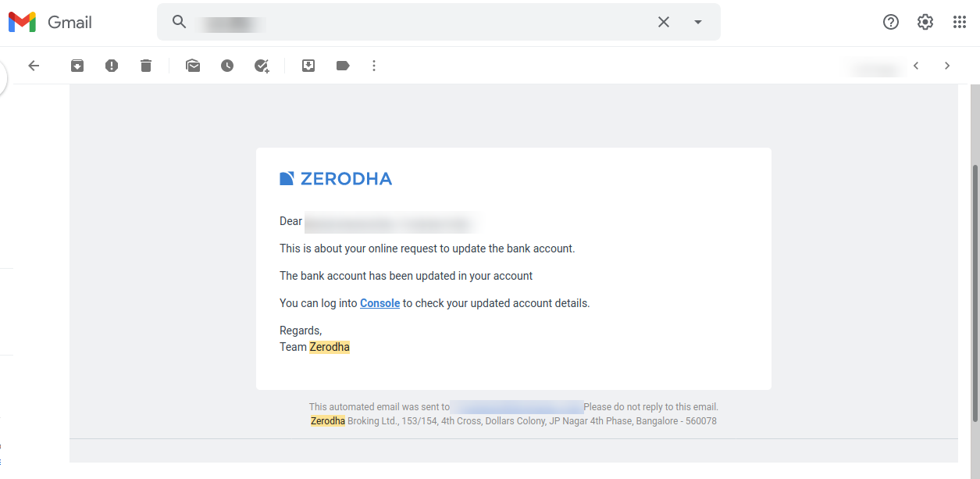The image size is (980, 479).
Task: Archive this Zerodha email
Action: (77, 66)
